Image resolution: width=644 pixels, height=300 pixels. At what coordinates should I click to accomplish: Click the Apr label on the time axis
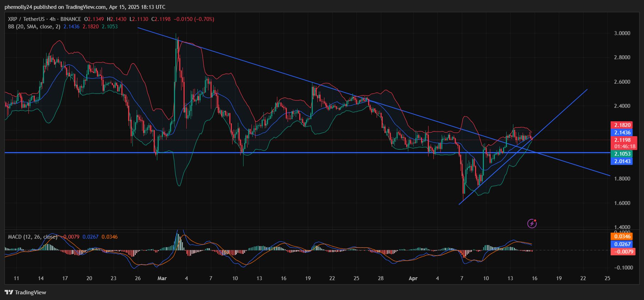click(413, 278)
